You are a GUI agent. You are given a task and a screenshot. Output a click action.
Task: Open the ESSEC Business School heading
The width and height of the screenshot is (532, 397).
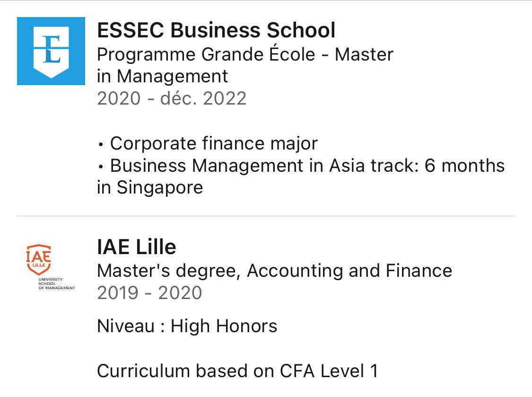point(216,30)
